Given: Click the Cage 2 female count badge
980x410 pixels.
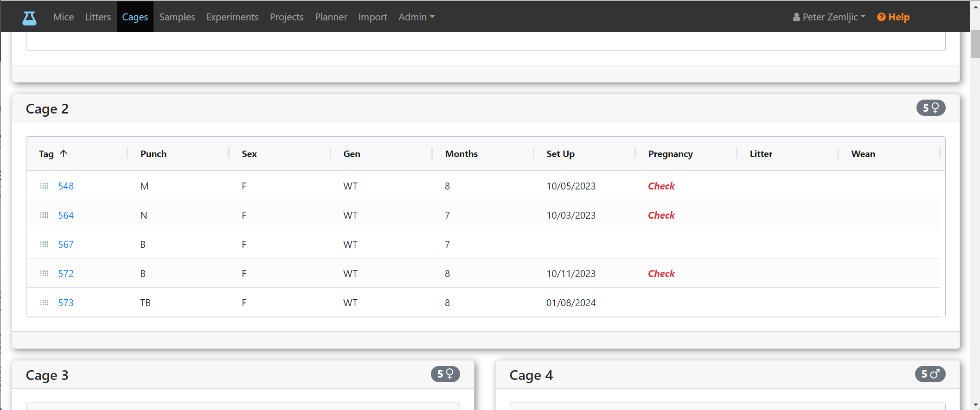Looking at the screenshot, I should click(930, 108).
